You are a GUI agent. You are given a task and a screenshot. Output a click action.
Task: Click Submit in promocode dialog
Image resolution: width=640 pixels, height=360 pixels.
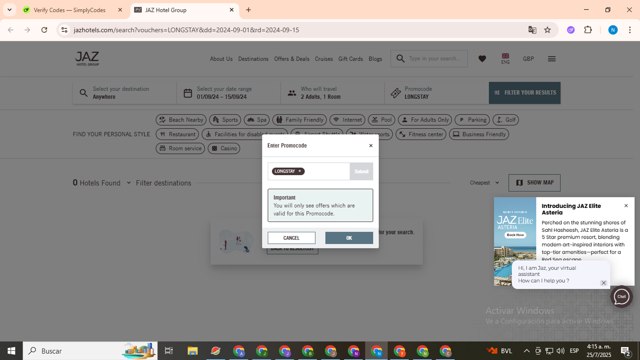(x=361, y=171)
